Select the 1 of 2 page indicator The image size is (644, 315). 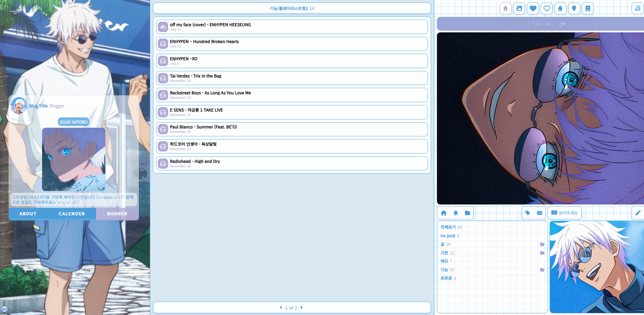tap(291, 308)
